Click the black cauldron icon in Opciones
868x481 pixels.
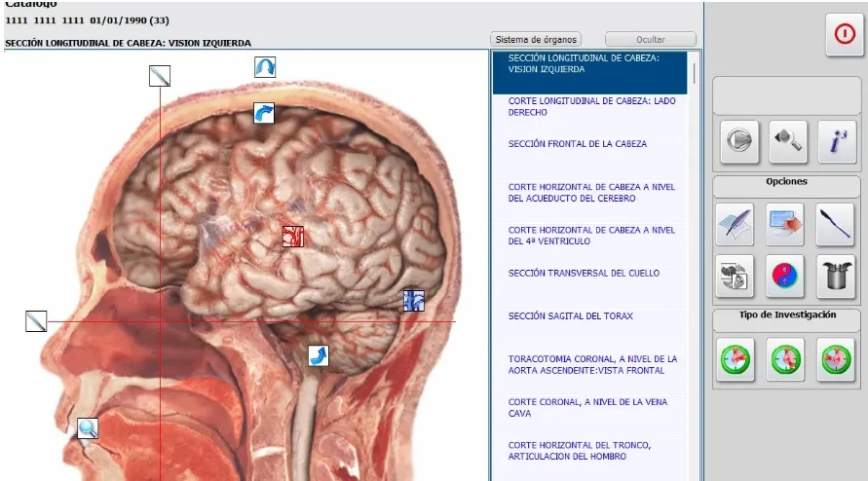click(836, 277)
